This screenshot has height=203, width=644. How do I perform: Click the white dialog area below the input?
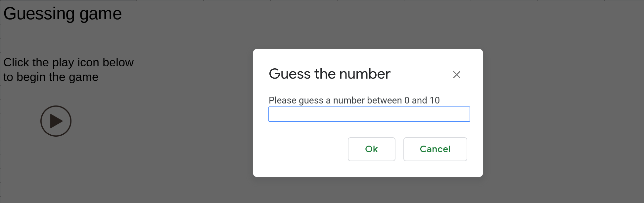pos(298,149)
